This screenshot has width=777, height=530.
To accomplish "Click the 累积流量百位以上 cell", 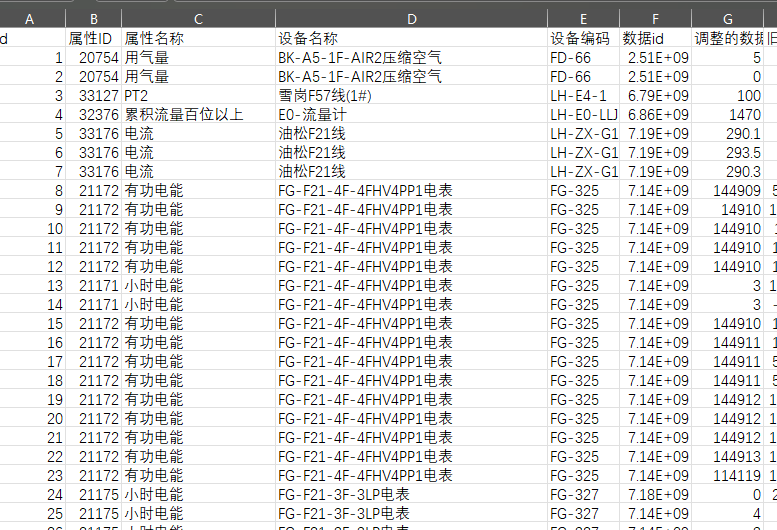I will point(183,115).
